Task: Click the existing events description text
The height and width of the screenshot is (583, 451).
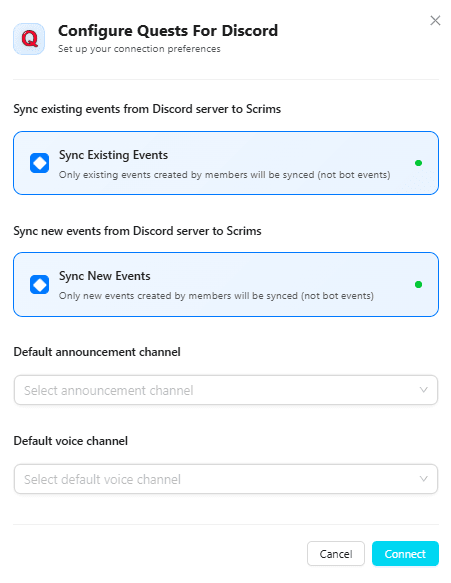Action: pyautogui.click(x=225, y=175)
